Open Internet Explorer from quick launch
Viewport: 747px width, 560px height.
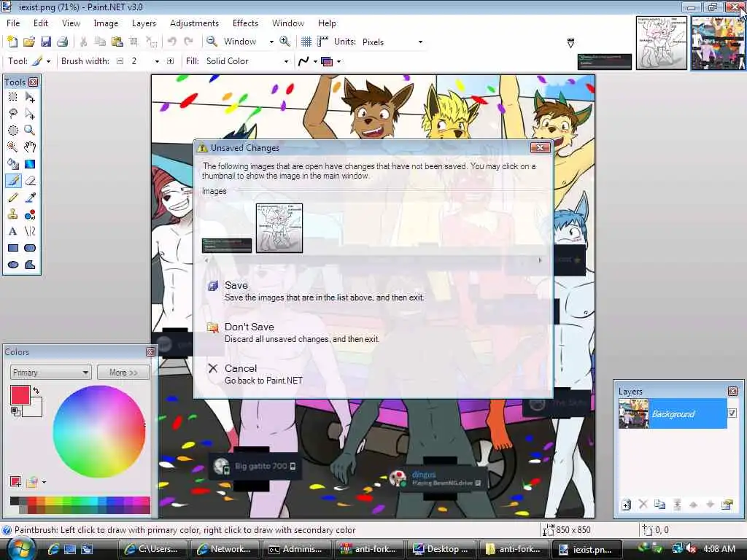53,549
